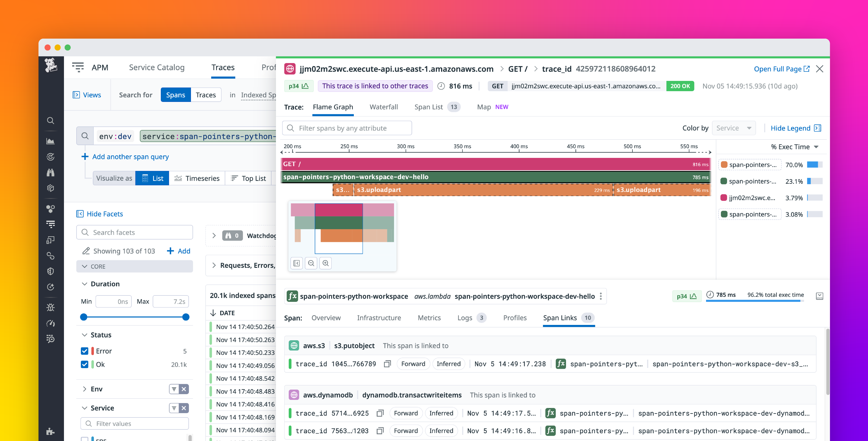The image size is (868, 441).
Task: Open the Span Links tab
Action: (x=560, y=318)
